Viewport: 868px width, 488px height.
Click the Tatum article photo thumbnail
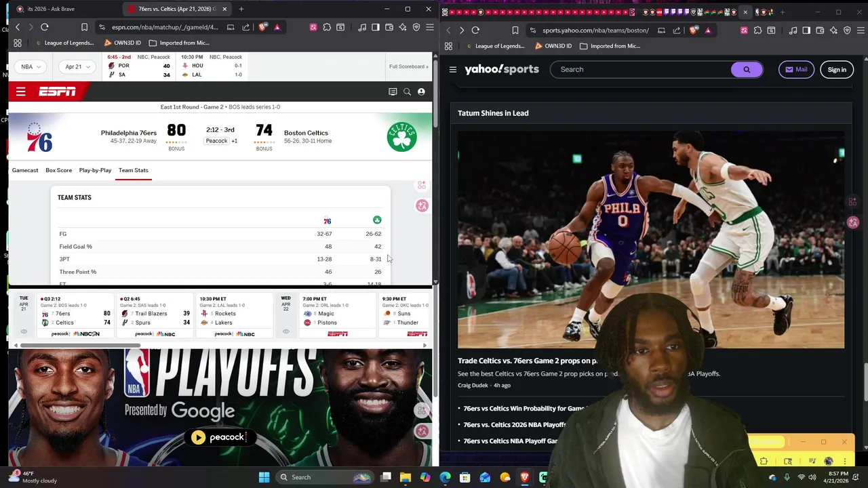point(651,239)
